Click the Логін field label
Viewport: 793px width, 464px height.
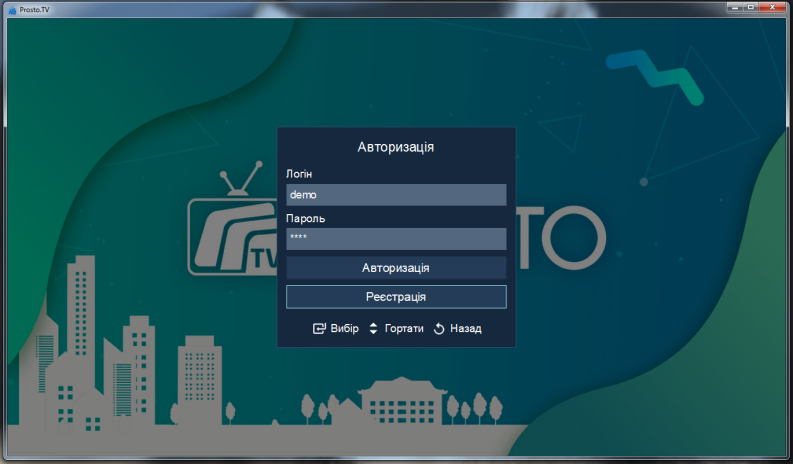[299, 174]
